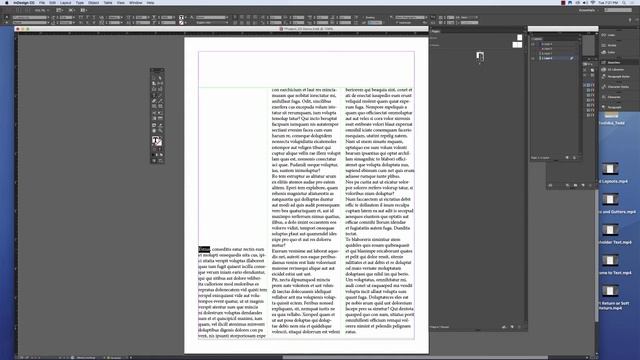The height and width of the screenshot is (360, 640).
Task: Click the text fill swatch in Control panel
Action: tap(181, 18)
